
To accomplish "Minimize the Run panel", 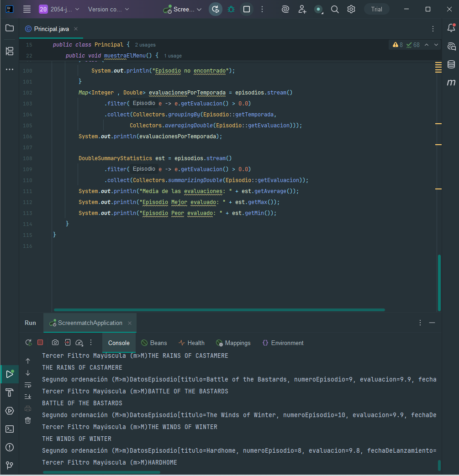I will tap(432, 323).
